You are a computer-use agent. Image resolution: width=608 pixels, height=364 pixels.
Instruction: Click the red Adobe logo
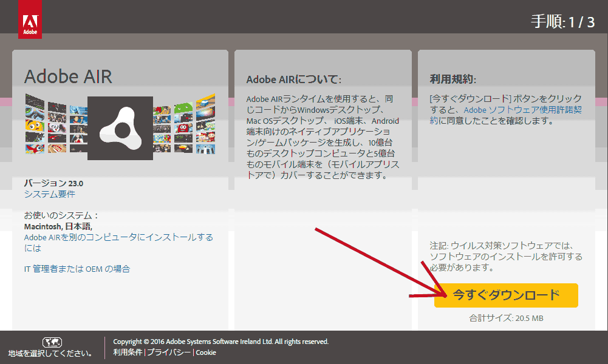pos(30,19)
